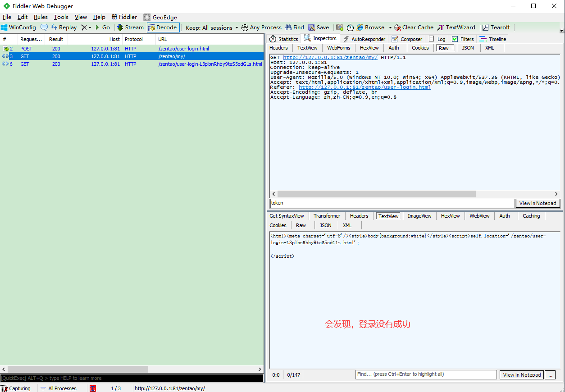Click the Tearoff button
Viewport: 565px width, 392px height.
coord(496,27)
